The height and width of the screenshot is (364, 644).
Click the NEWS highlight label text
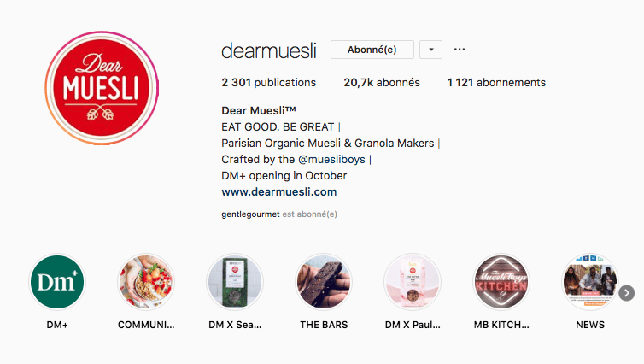coord(590,325)
